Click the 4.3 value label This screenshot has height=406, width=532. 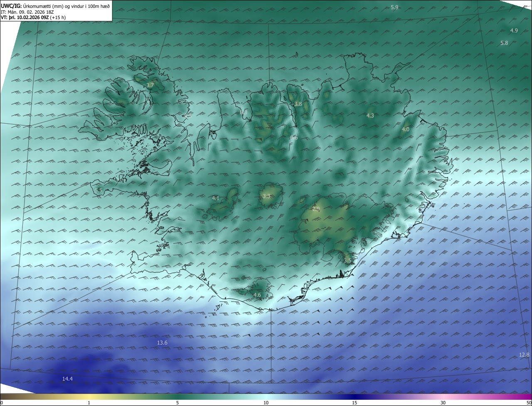(x=370, y=116)
